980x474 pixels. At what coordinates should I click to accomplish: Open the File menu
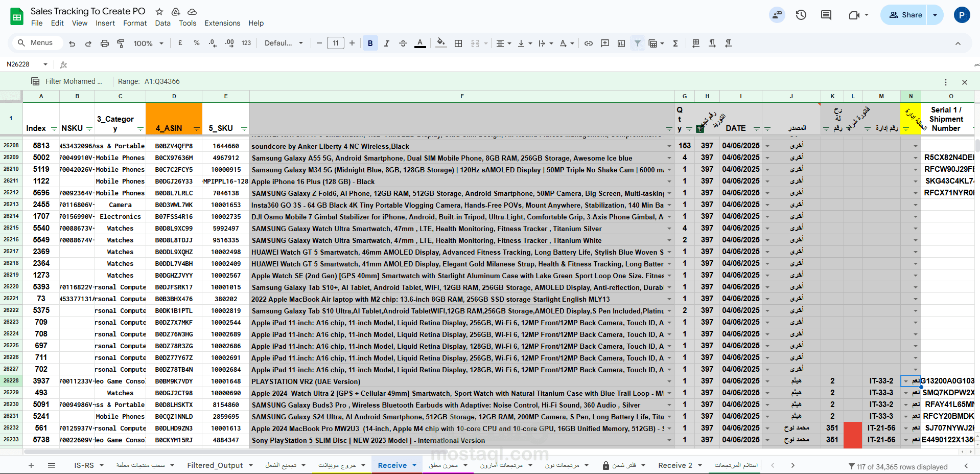[x=37, y=23]
